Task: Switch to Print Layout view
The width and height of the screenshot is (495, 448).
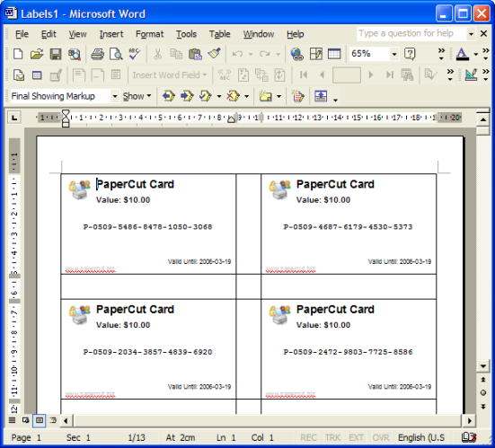Action: pos(40,420)
